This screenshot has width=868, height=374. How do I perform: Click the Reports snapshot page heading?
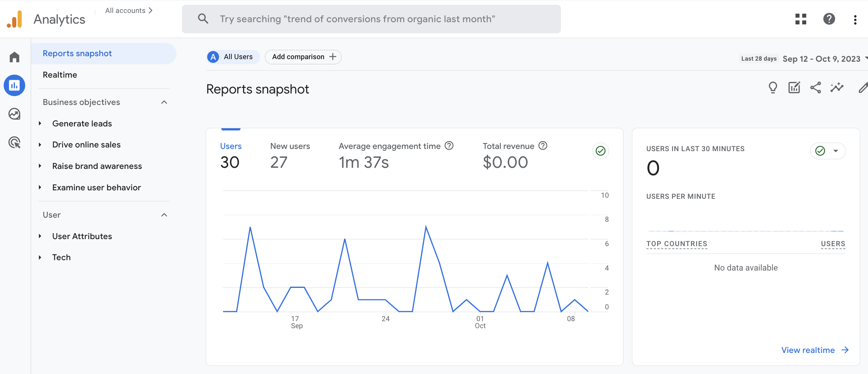[x=258, y=89]
